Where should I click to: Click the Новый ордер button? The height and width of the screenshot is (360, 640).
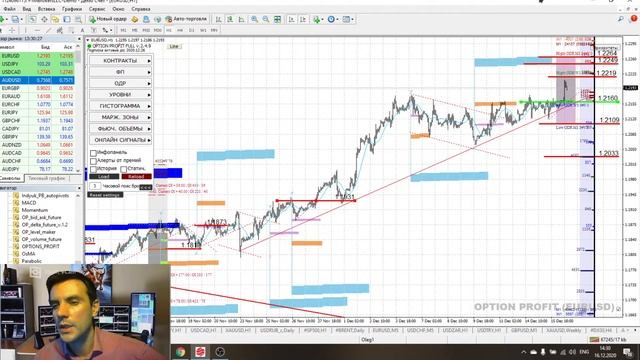tap(108, 19)
